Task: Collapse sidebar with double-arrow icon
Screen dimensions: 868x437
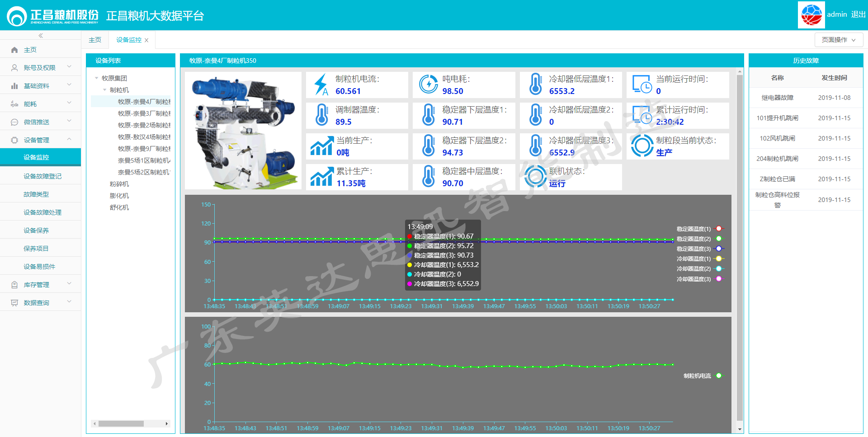Action: point(41,35)
